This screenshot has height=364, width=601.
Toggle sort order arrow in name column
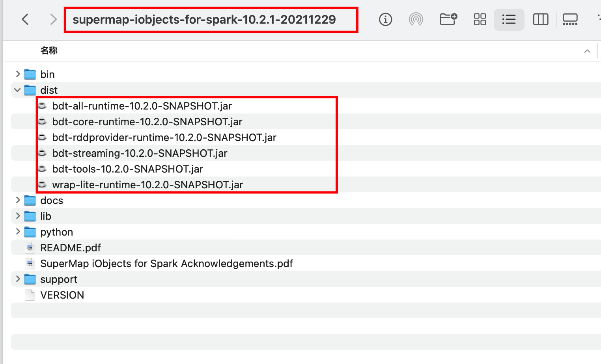[587, 51]
